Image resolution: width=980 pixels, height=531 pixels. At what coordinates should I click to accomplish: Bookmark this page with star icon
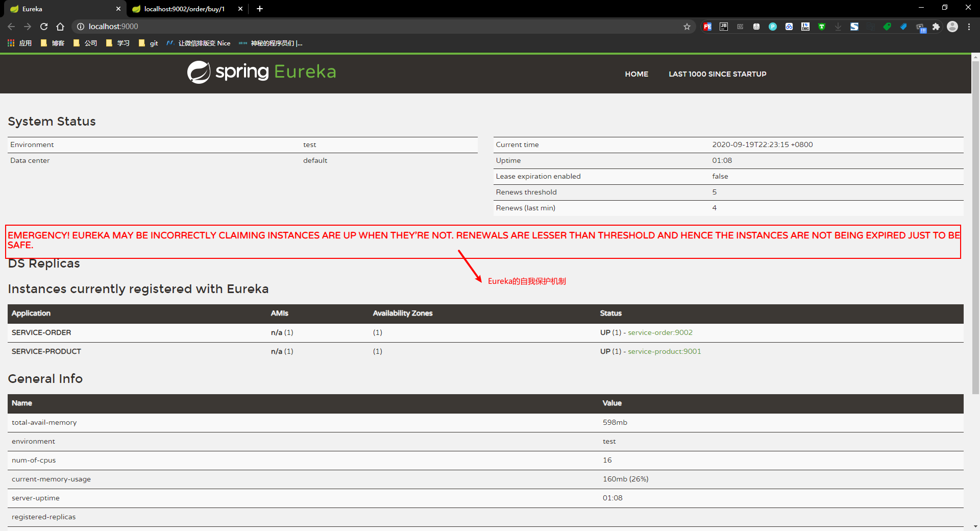point(687,27)
